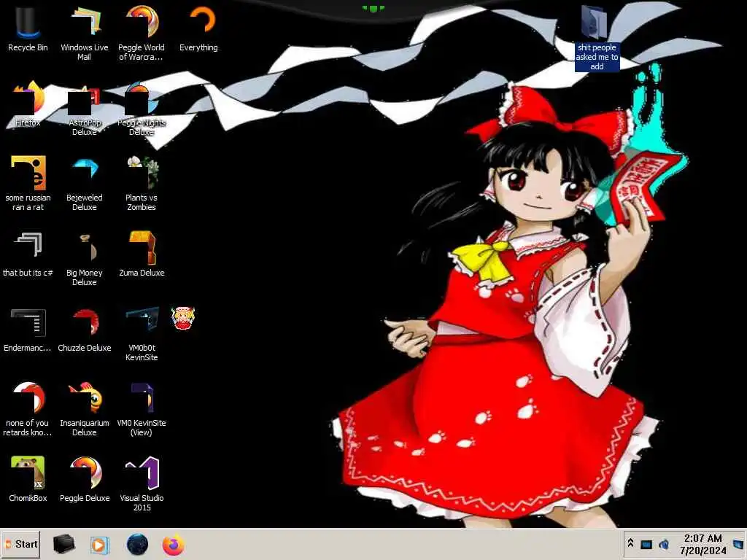Expand the hidden tray icons chevron
The image size is (747, 560).
click(x=630, y=543)
